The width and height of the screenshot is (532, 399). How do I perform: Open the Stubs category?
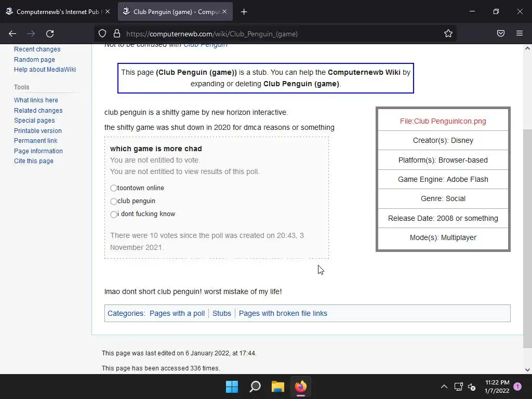click(221, 313)
